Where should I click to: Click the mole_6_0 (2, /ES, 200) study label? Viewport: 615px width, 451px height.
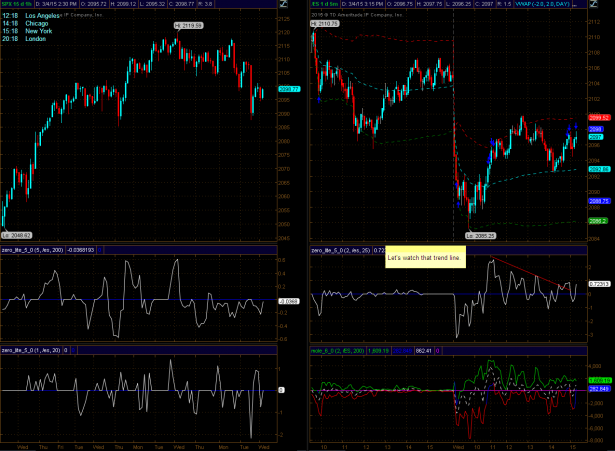337,351
